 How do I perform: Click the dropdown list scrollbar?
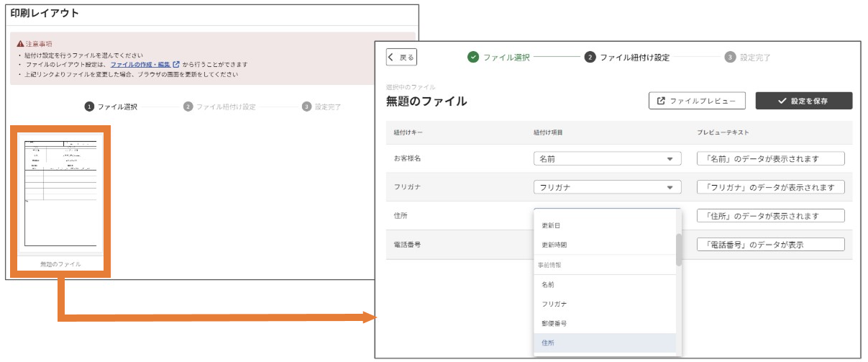point(678,250)
